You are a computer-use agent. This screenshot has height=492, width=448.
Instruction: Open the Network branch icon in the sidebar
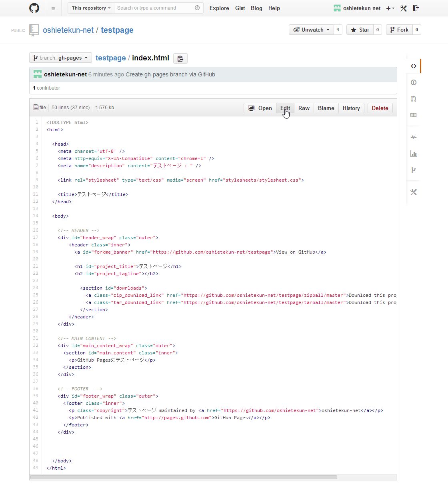tap(414, 170)
